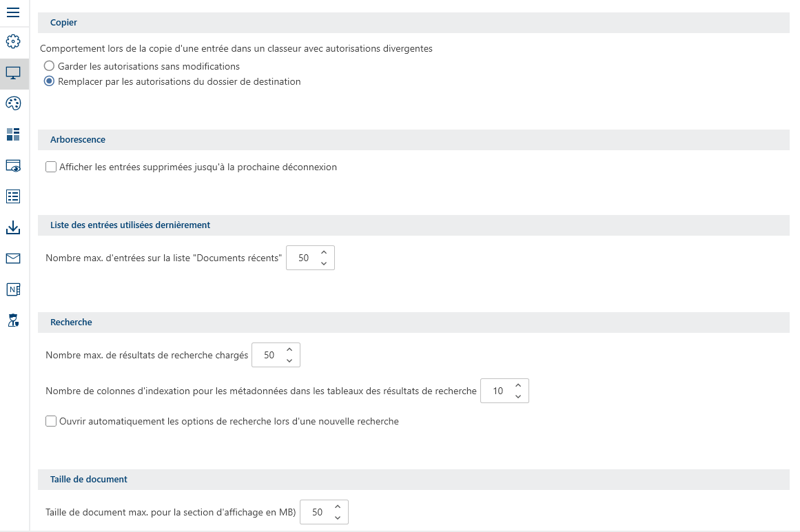Screen dimensions: 800x532
Task: Click the max document size input field
Action: [x=318, y=512]
